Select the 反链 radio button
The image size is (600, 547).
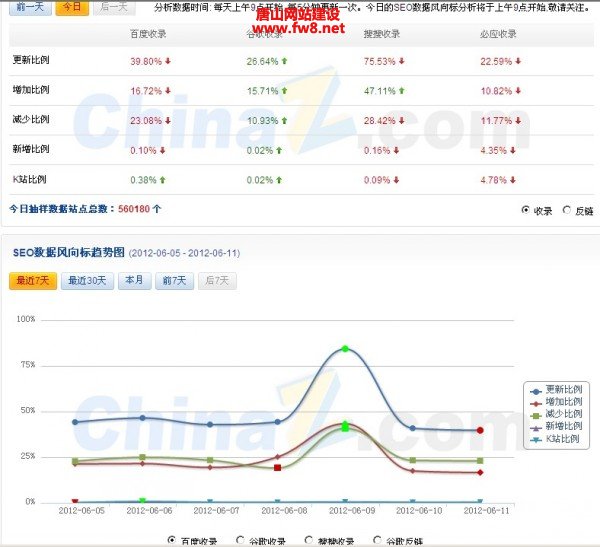[x=567, y=210]
